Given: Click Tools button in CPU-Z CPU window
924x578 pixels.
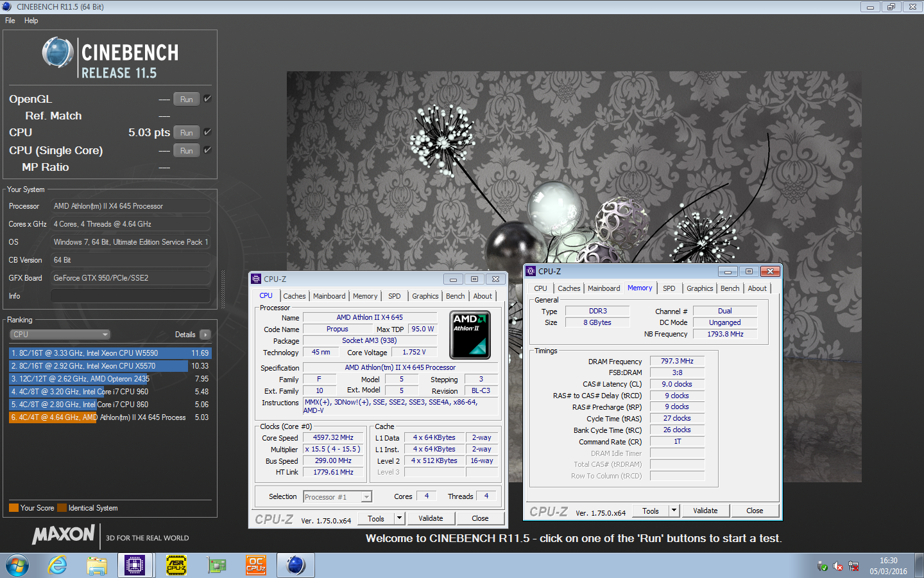Looking at the screenshot, I should pyautogui.click(x=376, y=518).
